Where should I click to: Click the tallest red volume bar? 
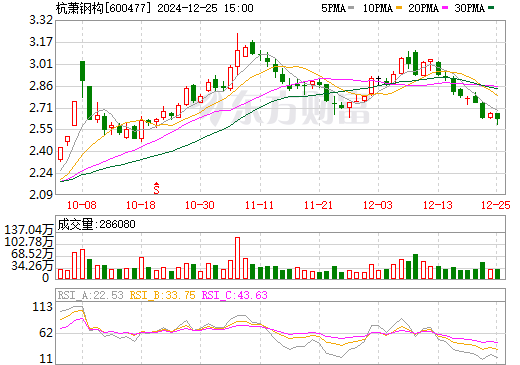tap(237, 258)
